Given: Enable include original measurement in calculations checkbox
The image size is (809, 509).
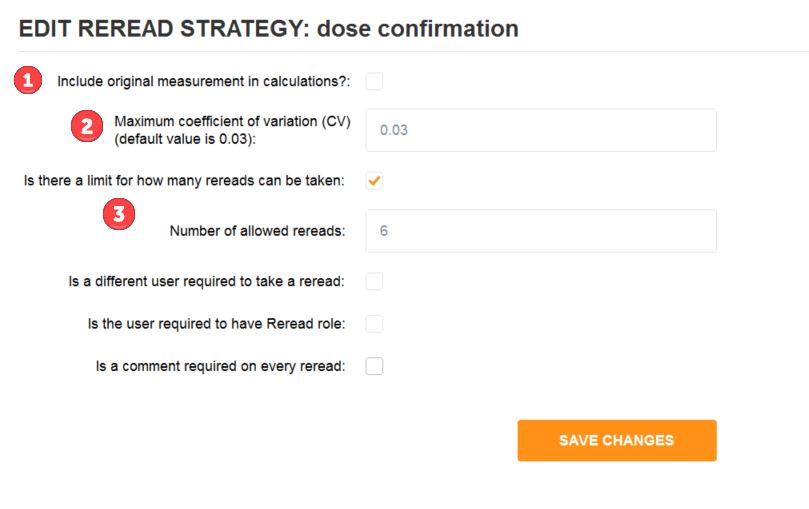Looking at the screenshot, I should click(x=374, y=81).
